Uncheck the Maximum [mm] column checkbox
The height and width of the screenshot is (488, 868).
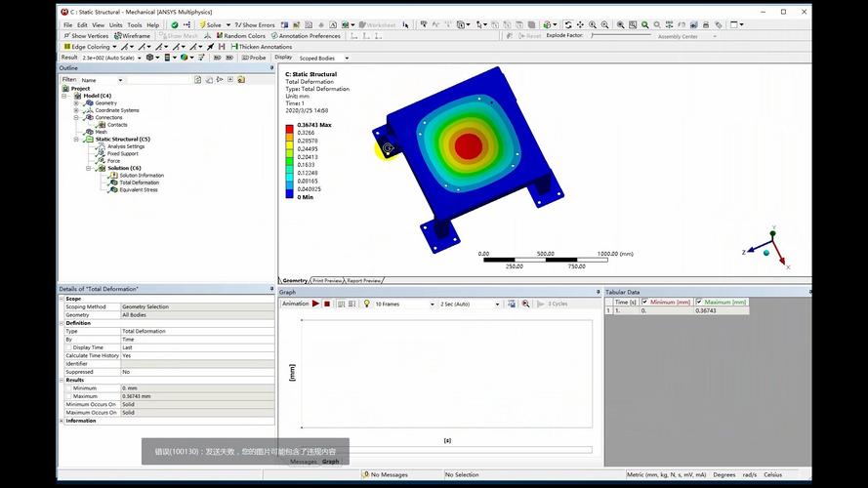[x=699, y=303]
